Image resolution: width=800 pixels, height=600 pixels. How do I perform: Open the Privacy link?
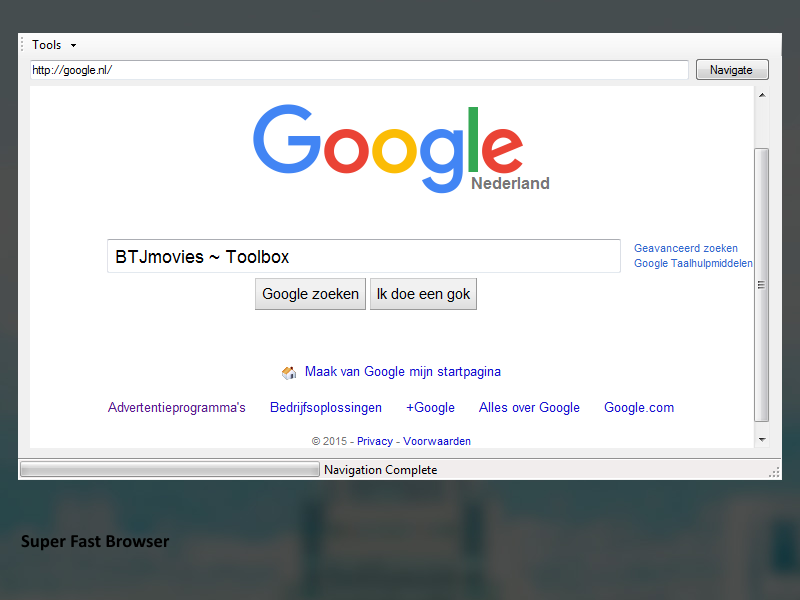pyautogui.click(x=375, y=441)
